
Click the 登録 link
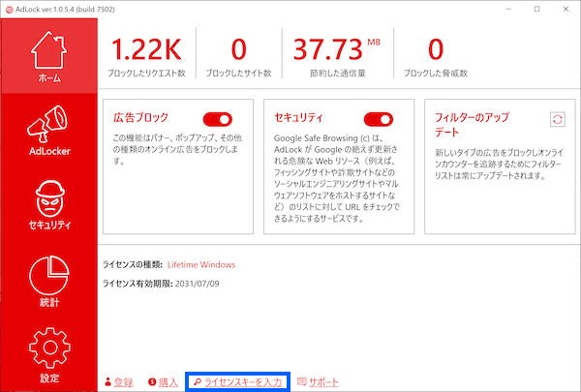click(124, 382)
